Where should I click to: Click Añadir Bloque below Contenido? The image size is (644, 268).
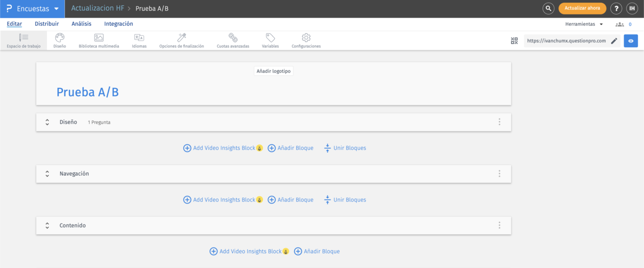317,251
